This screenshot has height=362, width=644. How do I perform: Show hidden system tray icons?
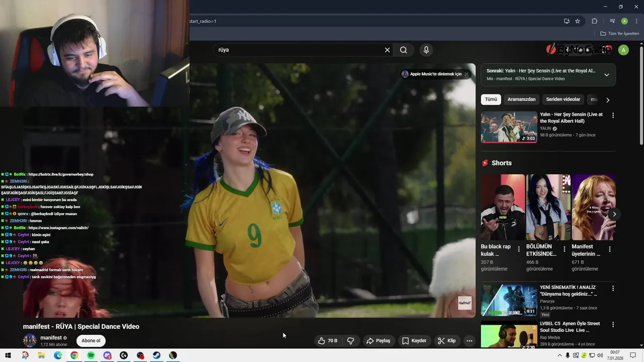click(x=559, y=355)
